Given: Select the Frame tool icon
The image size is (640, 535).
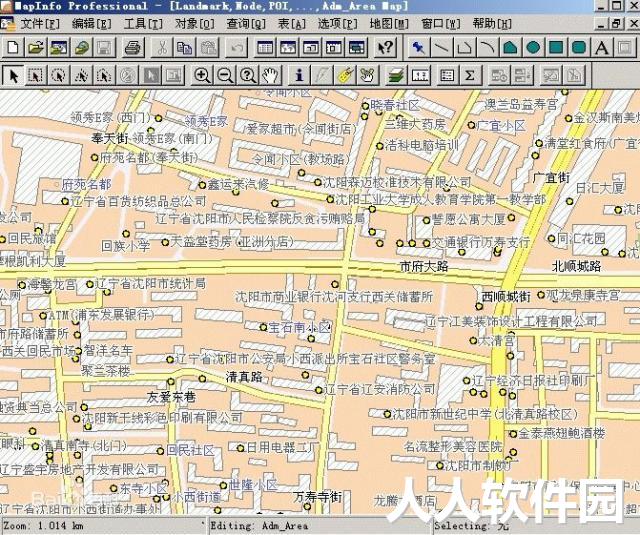Looking at the screenshot, I should coord(624,47).
